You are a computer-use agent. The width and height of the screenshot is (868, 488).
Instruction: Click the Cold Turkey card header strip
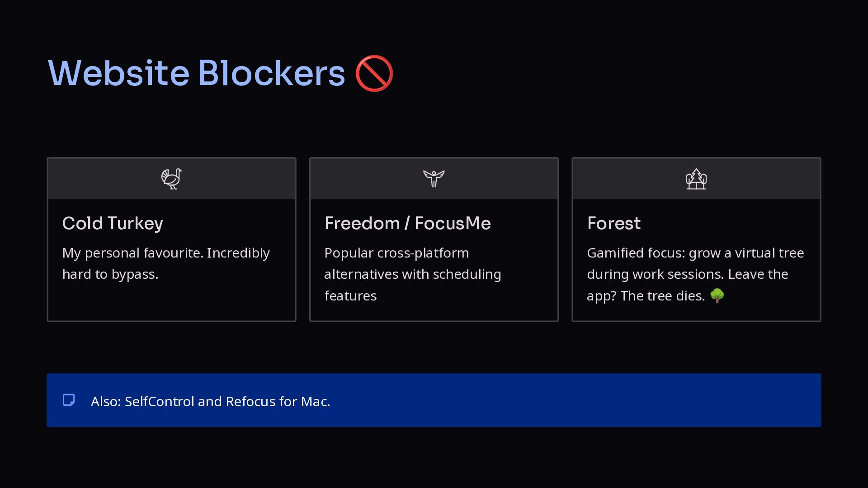click(171, 179)
